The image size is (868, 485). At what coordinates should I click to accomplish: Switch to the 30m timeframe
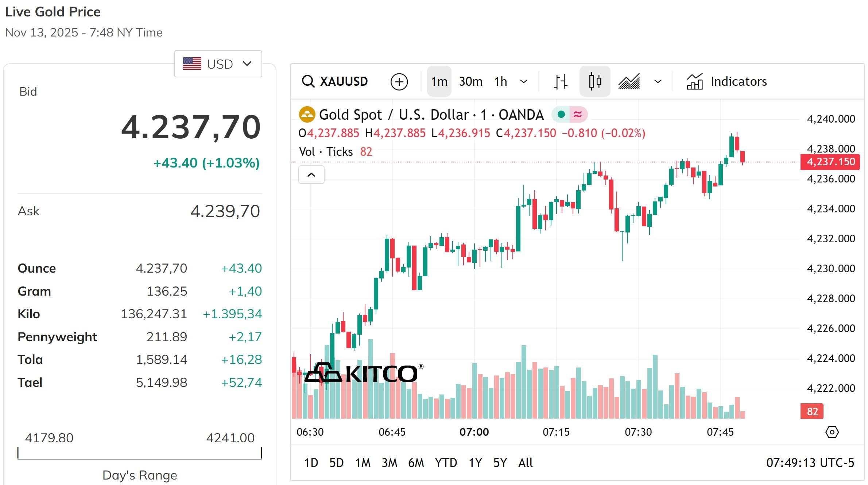click(x=470, y=81)
